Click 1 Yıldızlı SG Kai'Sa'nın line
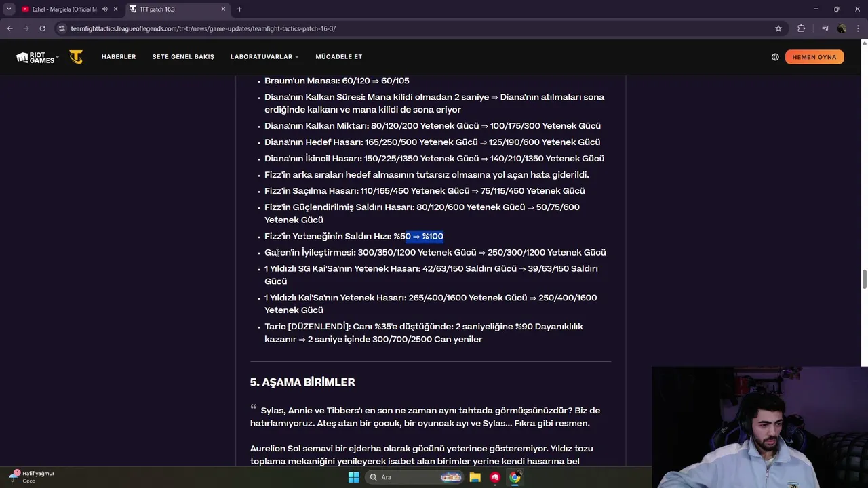 click(x=431, y=274)
